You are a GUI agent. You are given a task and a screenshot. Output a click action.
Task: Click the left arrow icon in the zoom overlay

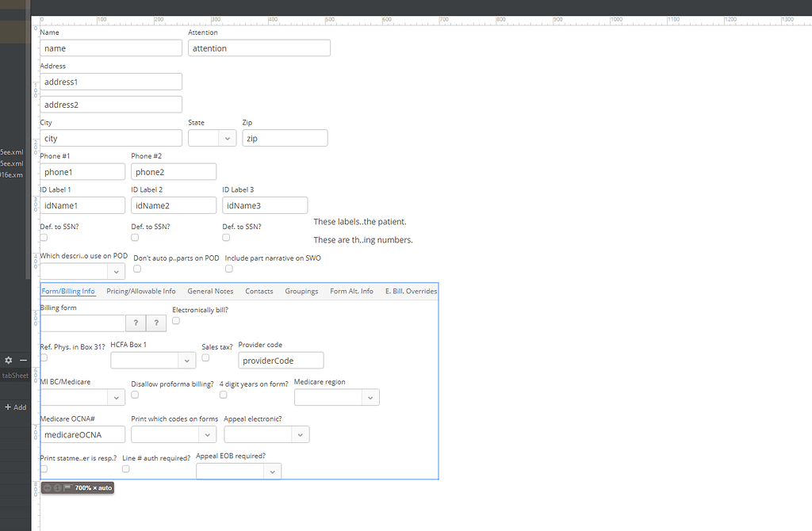[48, 487]
